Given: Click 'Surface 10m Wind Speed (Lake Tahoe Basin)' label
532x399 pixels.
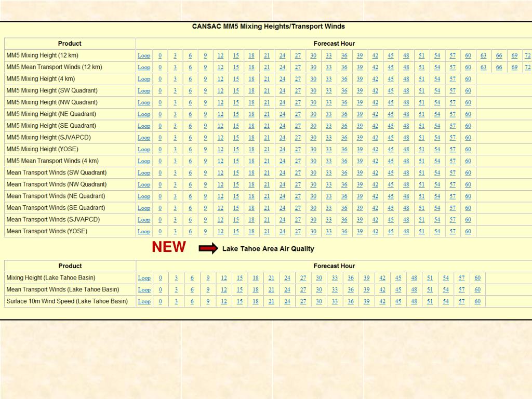Looking at the screenshot, I should [x=67, y=301].
